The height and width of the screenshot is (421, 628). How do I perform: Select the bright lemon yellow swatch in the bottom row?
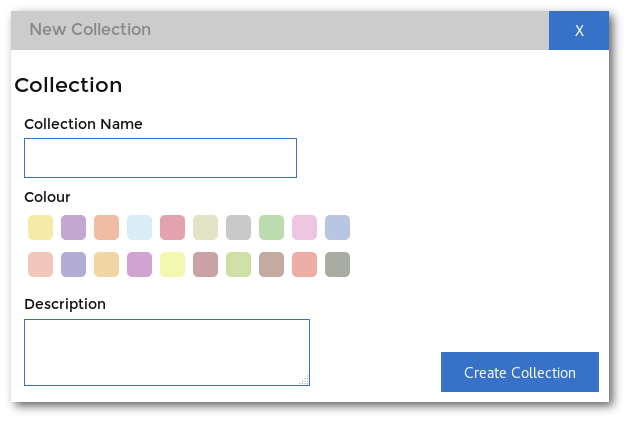click(x=173, y=264)
